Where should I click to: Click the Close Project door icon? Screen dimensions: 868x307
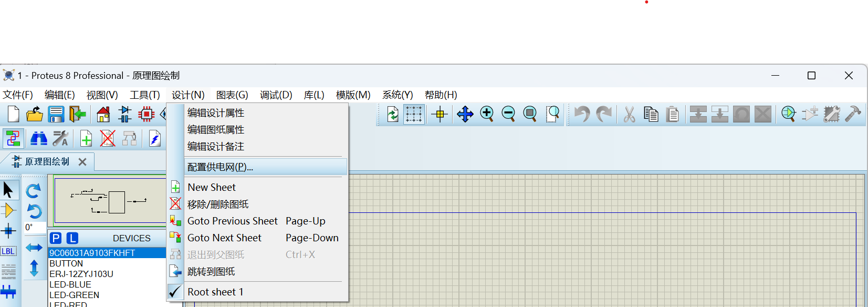[78, 114]
